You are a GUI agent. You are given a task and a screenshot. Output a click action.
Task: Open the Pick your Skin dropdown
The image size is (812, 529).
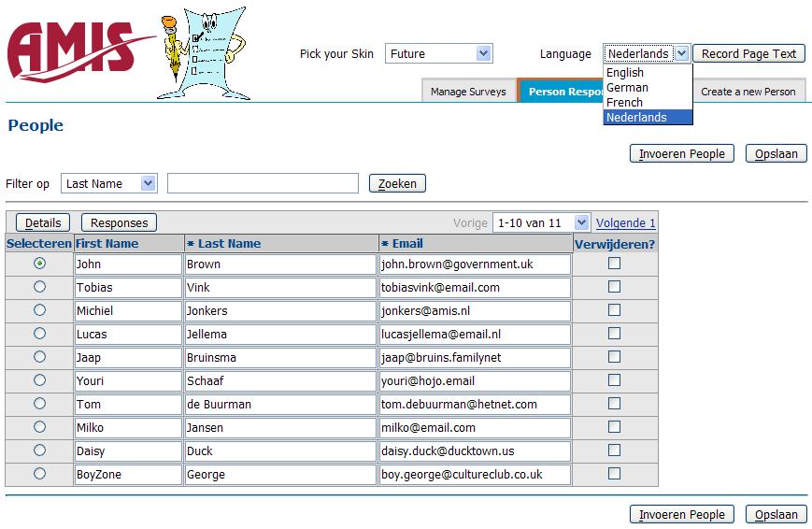tap(438, 54)
